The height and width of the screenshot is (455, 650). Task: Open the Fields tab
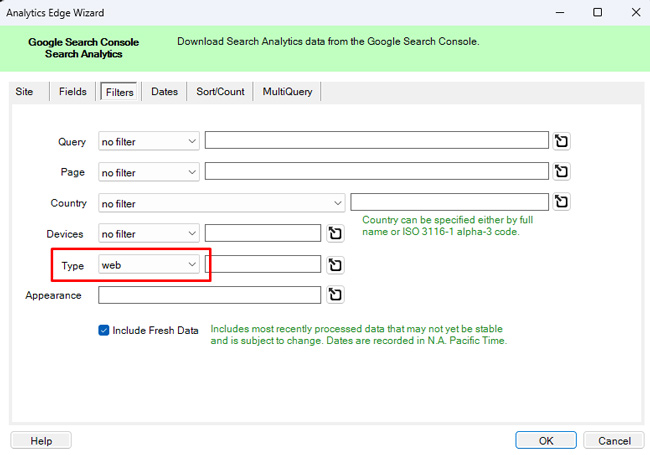pyautogui.click(x=73, y=92)
